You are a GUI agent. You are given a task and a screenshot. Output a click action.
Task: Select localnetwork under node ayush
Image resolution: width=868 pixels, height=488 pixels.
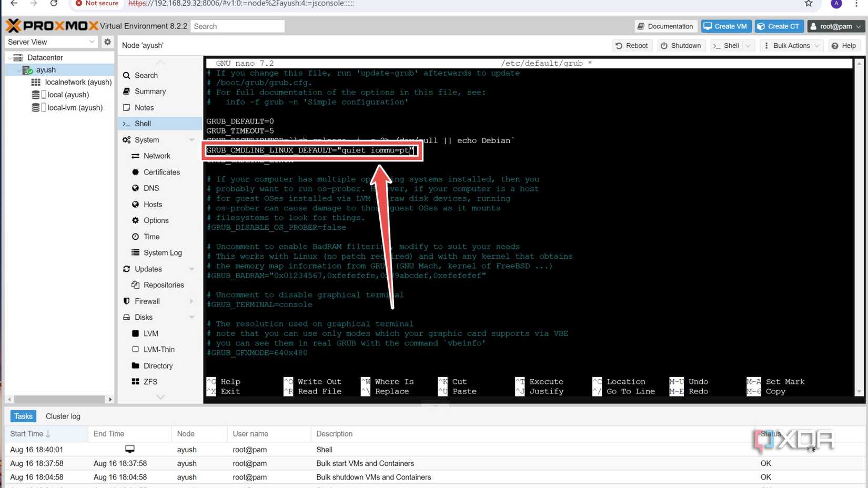click(x=77, y=82)
